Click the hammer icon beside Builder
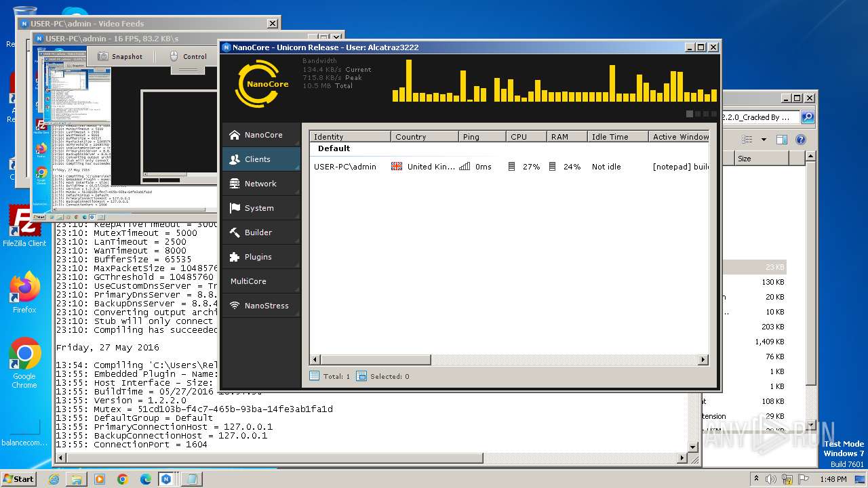This screenshot has height=488, width=868. point(235,232)
